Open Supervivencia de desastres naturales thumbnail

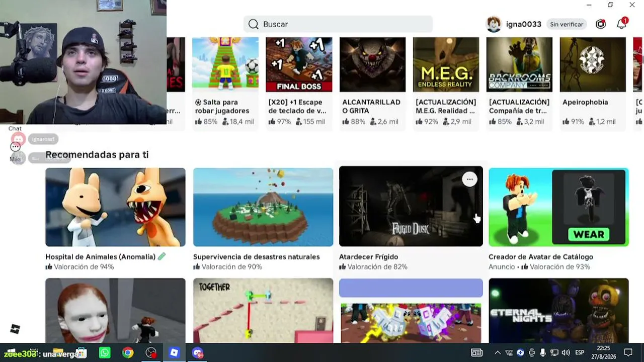tap(263, 207)
